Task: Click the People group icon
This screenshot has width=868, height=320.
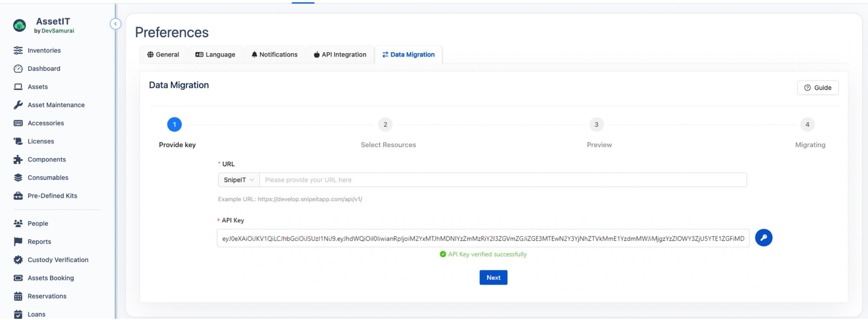Action: 18,224
